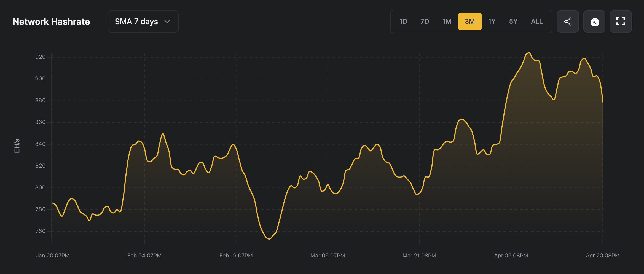Click the 920 value on the y-axis

[x=40, y=57]
